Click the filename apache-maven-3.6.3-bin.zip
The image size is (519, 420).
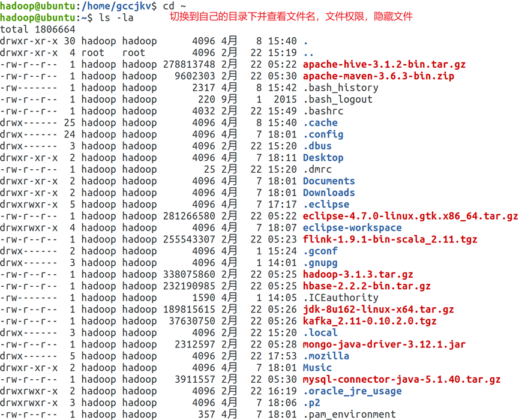pos(379,76)
